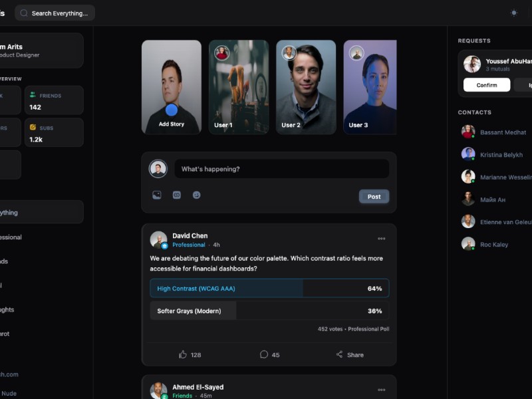This screenshot has width=532, height=399.
Task: Click the Share icon on David Chen's post
Action: click(x=340, y=354)
